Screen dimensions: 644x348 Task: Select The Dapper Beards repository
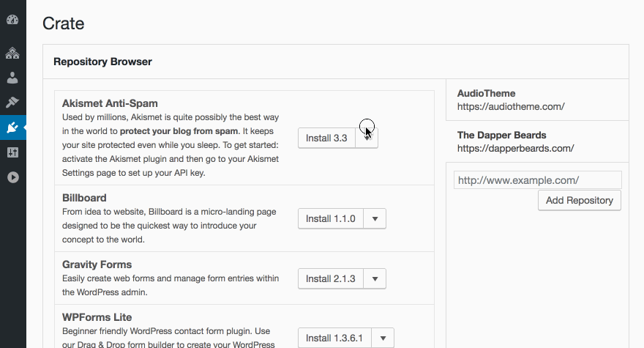[537, 141]
